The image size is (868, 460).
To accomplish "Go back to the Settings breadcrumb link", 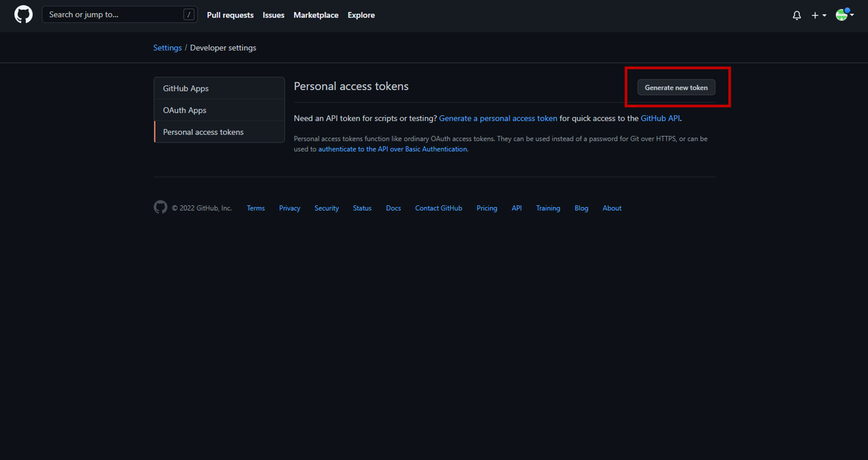I will click(167, 48).
